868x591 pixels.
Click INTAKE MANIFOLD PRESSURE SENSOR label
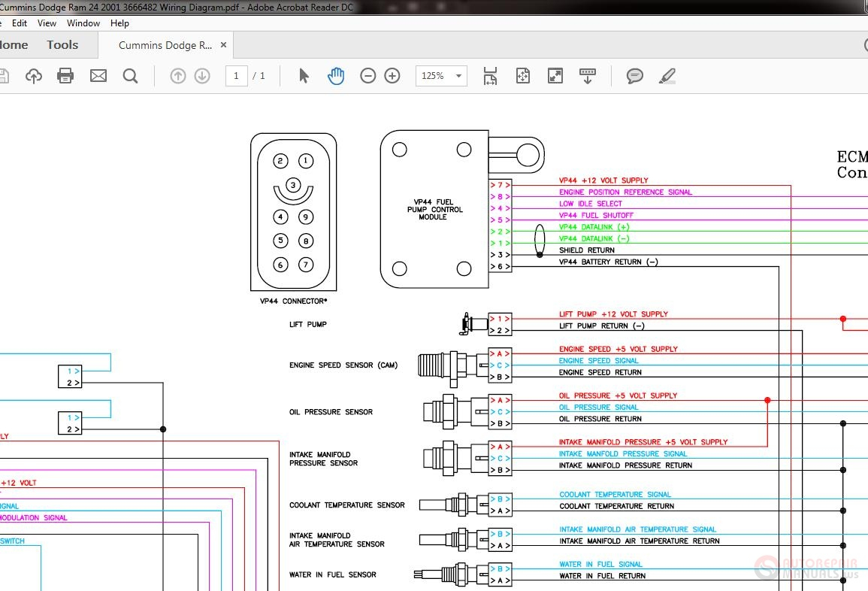[x=323, y=459]
